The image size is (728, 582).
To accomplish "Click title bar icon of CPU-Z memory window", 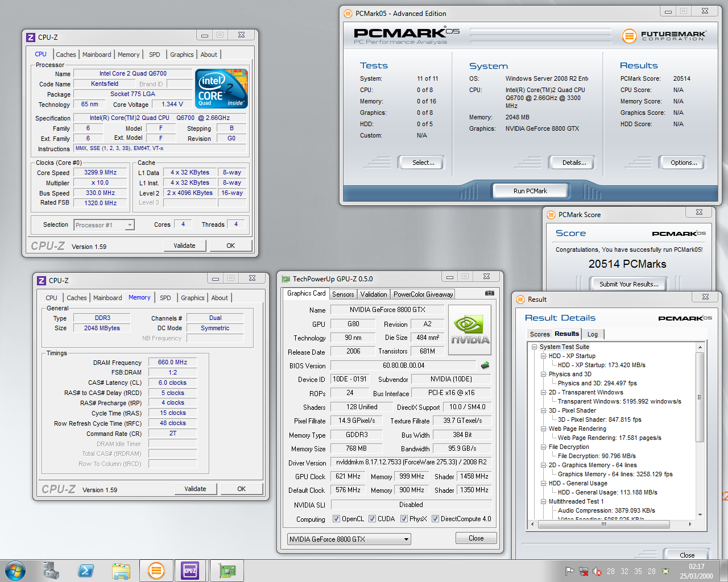I will [42, 281].
